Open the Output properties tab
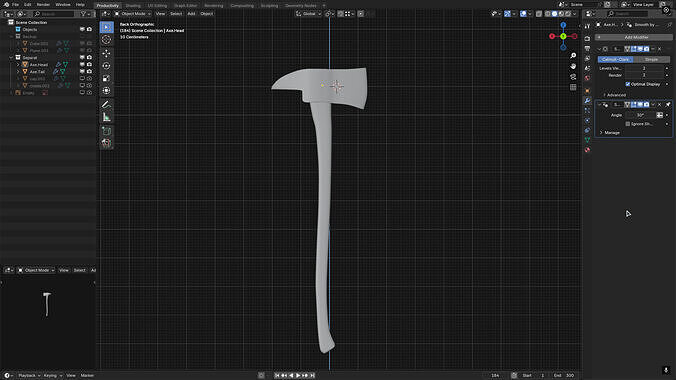Viewport: 676px width, 380px height. pyautogui.click(x=587, y=48)
